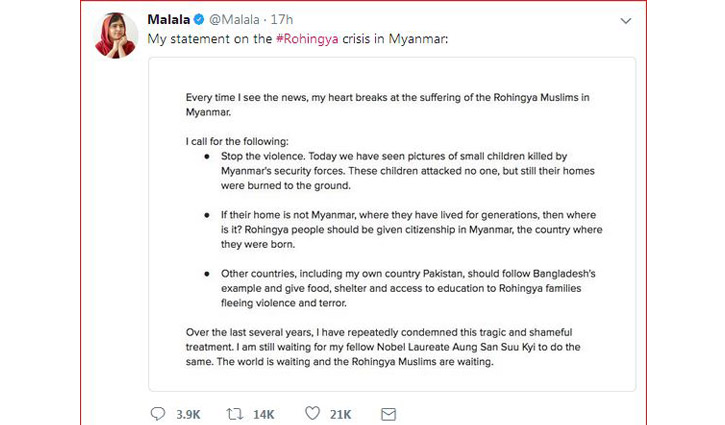Click the blue verified badge

tap(198, 19)
